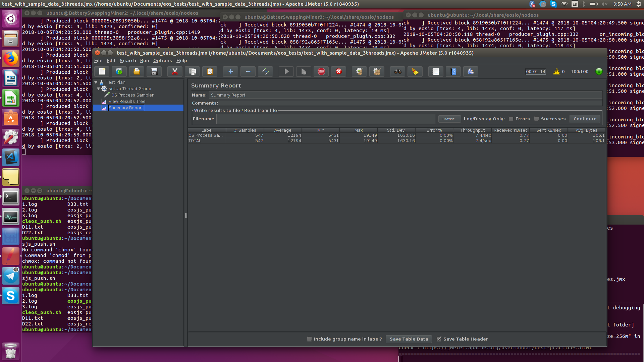The image size is (644, 362).
Task: Enable the Successes only checkbox
Action: pyautogui.click(x=536, y=119)
